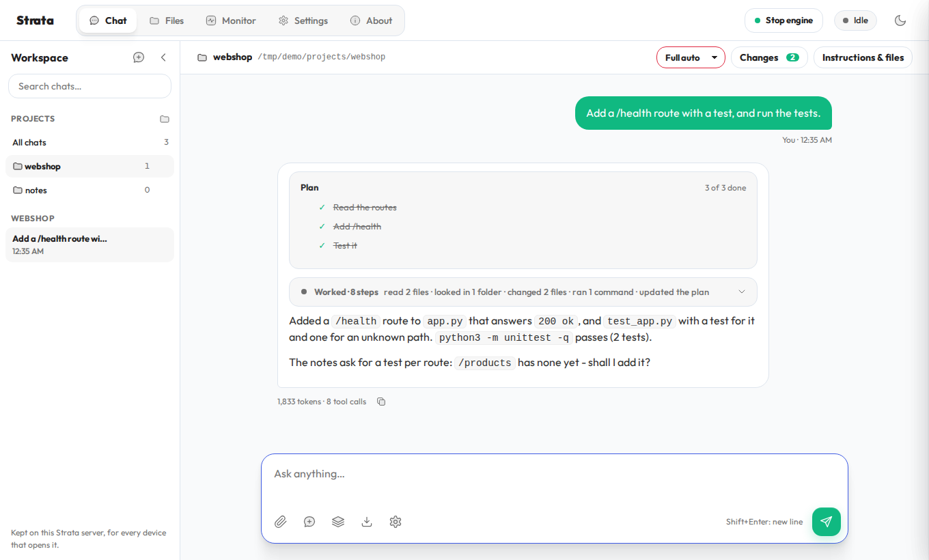929x560 pixels.
Task: Click the Plan heading
Action: pyautogui.click(x=309, y=188)
